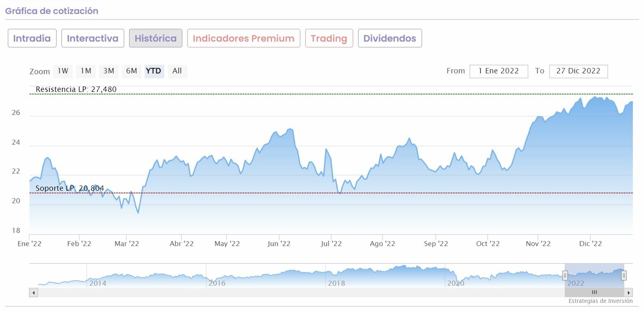
Task: Grab the left navigator range handle
Action: point(565,275)
